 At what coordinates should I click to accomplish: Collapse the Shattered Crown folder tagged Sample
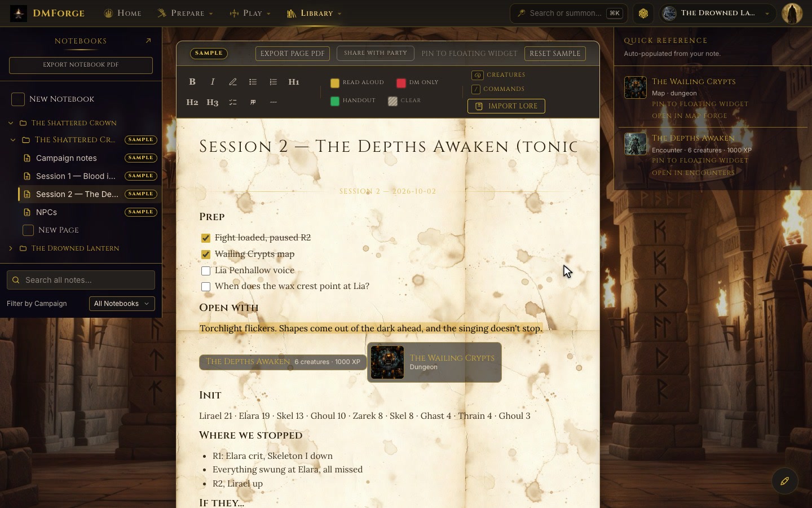tap(13, 140)
